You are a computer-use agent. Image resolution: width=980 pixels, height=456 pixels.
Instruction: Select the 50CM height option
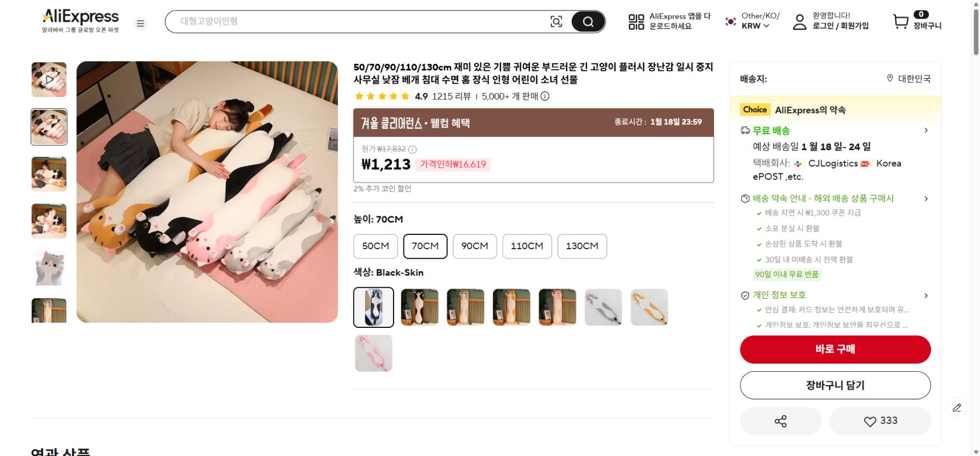[x=375, y=246]
